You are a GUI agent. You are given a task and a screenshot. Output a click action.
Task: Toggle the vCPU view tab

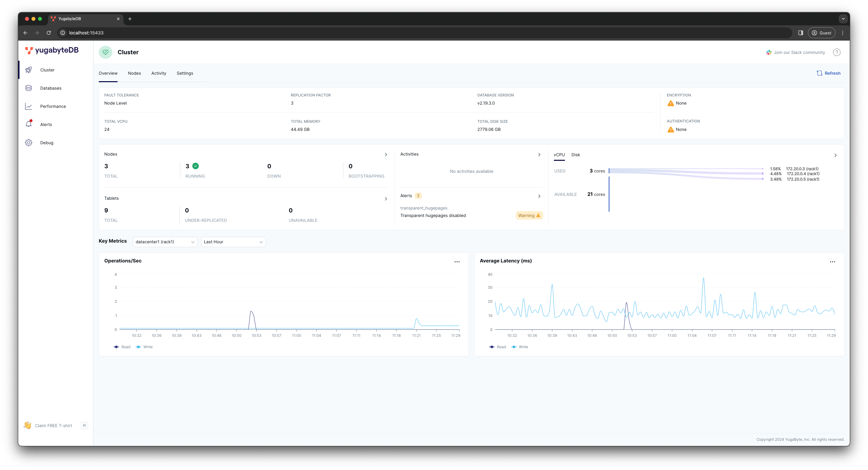click(559, 155)
